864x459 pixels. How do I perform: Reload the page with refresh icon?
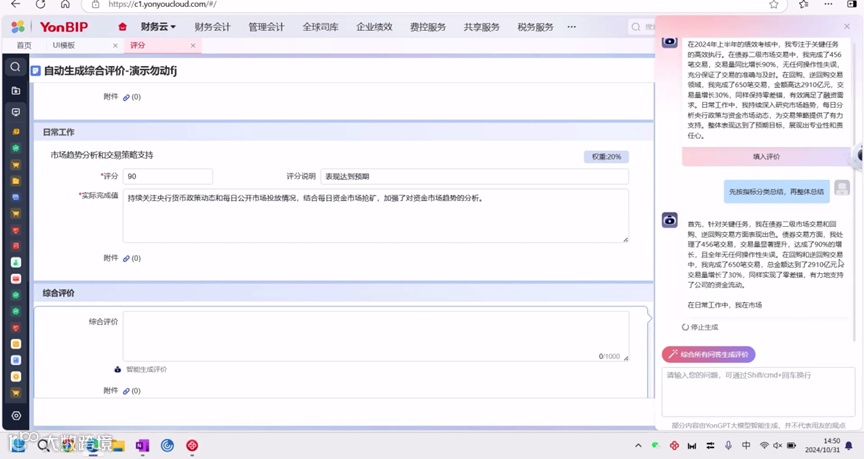coord(40,4)
